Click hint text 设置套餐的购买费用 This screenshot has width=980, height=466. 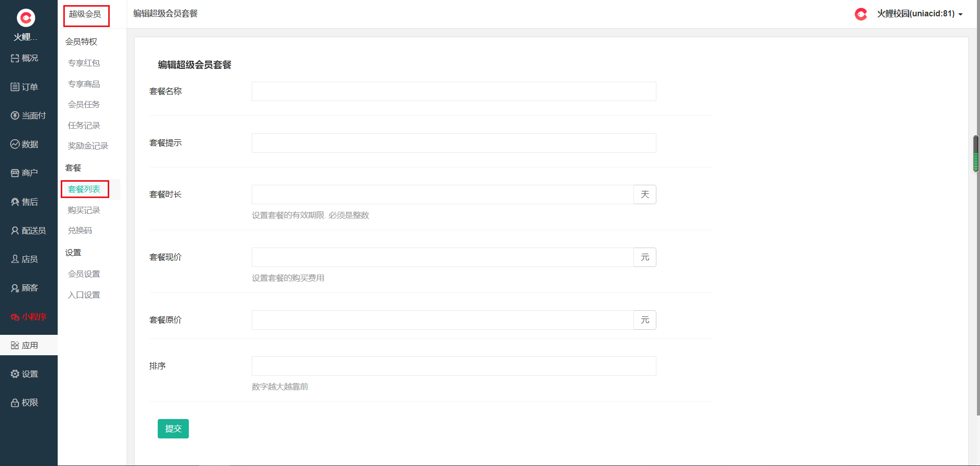coord(288,278)
